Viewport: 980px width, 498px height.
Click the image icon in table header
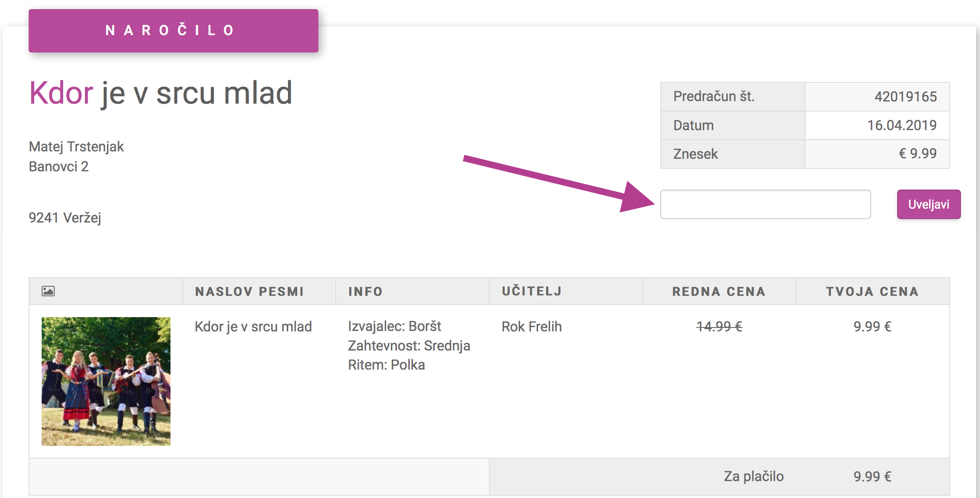(x=48, y=291)
